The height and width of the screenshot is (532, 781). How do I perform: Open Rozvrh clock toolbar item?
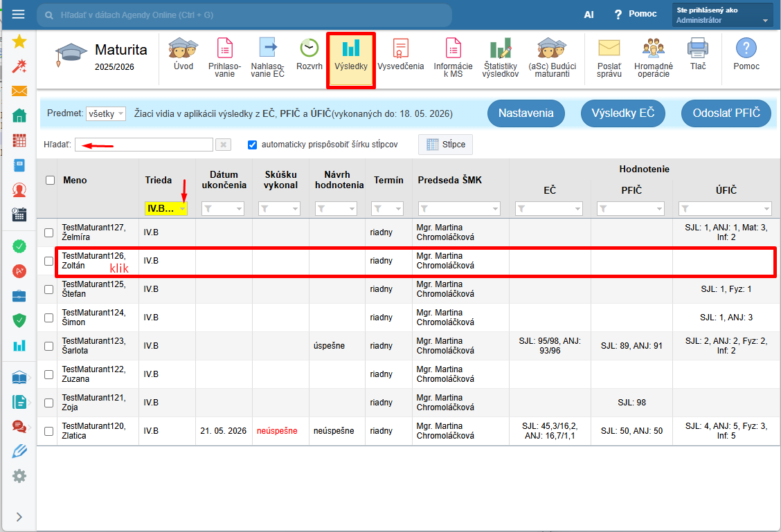coord(309,55)
